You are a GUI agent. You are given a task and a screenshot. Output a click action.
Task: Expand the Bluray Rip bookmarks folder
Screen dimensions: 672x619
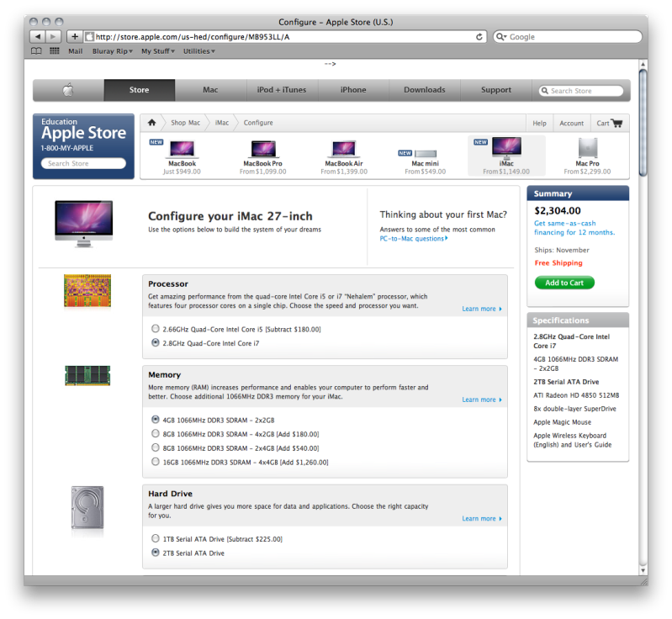coord(113,51)
